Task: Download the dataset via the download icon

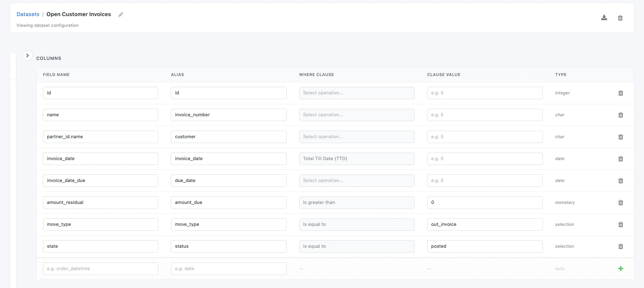Action: pos(604,18)
